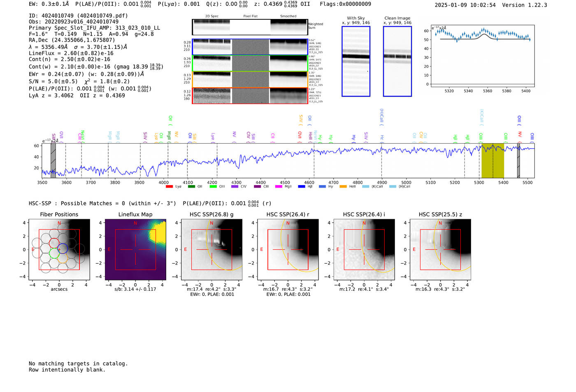Click the Flags:0x00000009 header value
The width and height of the screenshot is (576, 392).
tap(345, 4)
